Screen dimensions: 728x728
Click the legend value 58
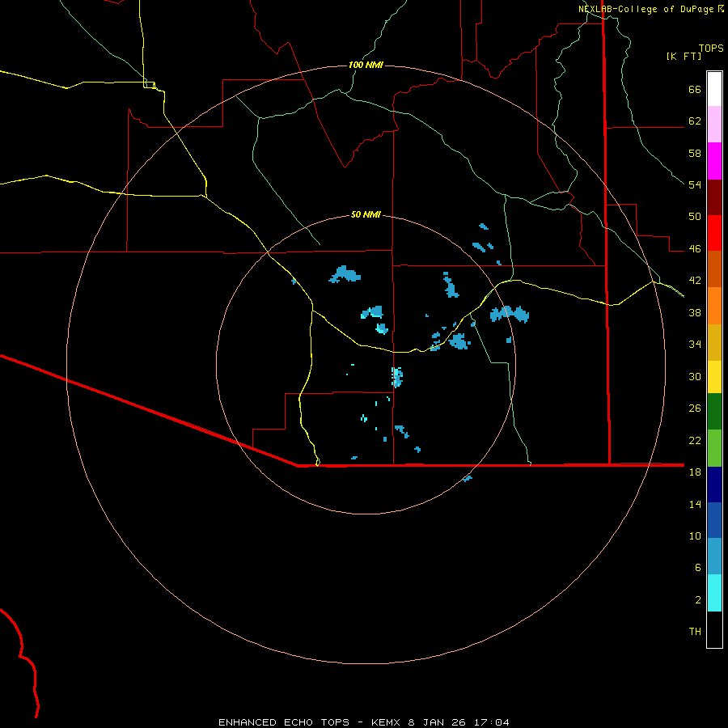coord(695,153)
